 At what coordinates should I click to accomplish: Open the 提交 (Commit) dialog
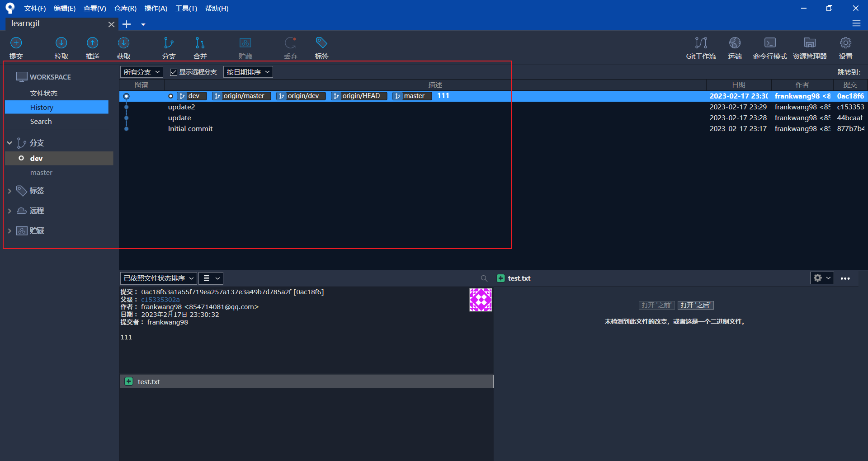click(x=16, y=47)
